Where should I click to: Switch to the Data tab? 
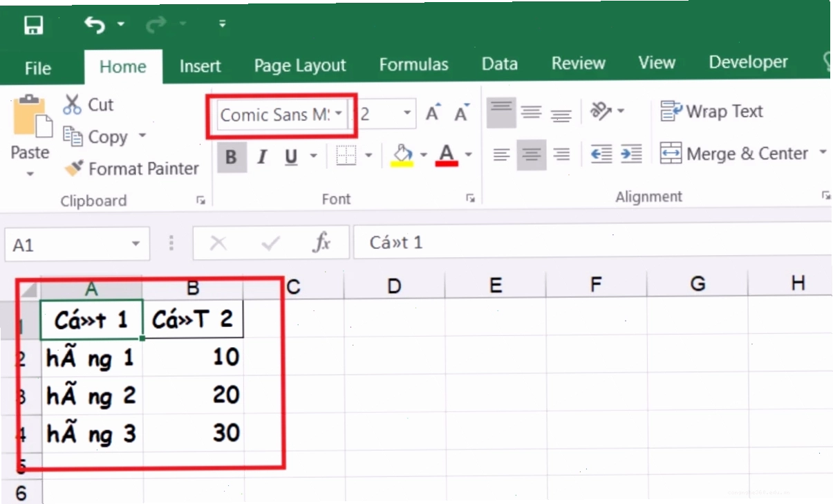tap(500, 64)
